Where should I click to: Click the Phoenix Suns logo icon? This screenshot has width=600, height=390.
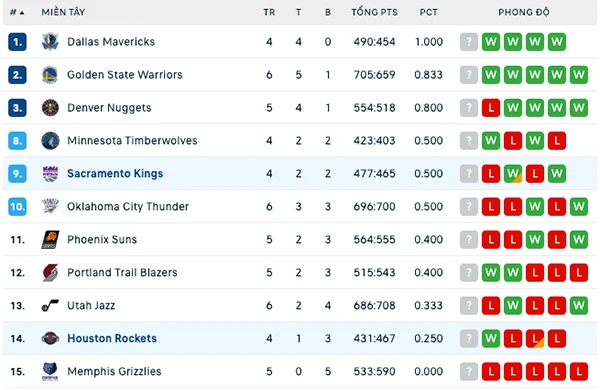click(50, 240)
